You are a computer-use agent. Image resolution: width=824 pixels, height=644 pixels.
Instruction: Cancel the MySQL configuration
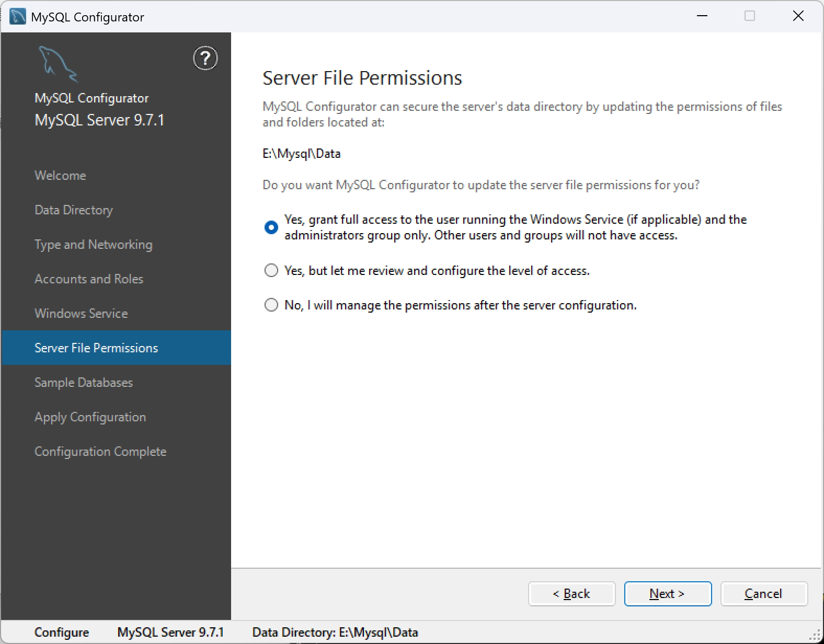(x=764, y=594)
